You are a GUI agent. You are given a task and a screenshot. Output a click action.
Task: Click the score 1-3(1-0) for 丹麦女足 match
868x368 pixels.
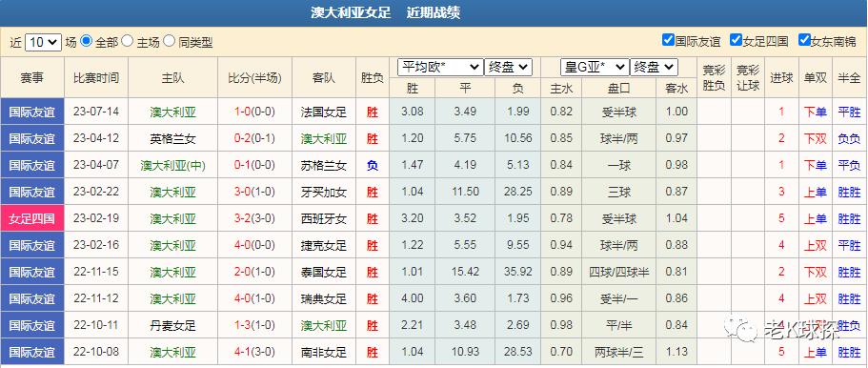pyautogui.click(x=254, y=325)
